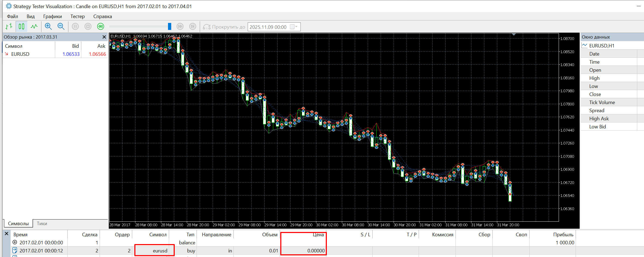Click the 1 000.00 profit value

565,243
